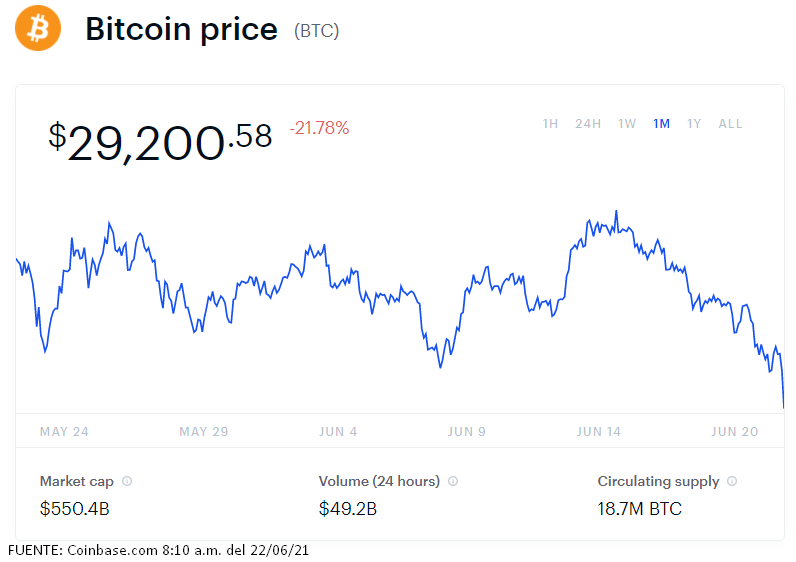This screenshot has height=562, width=796.
Task: Click the JUN 4 date marker
Action: [337, 432]
